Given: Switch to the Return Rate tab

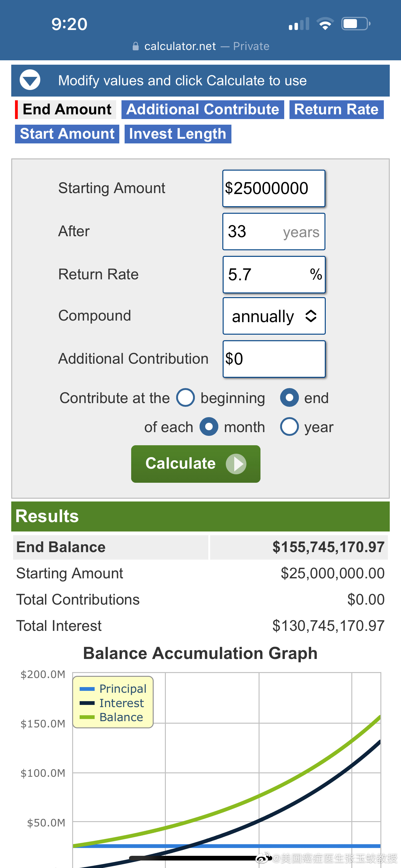Looking at the screenshot, I should [x=336, y=109].
